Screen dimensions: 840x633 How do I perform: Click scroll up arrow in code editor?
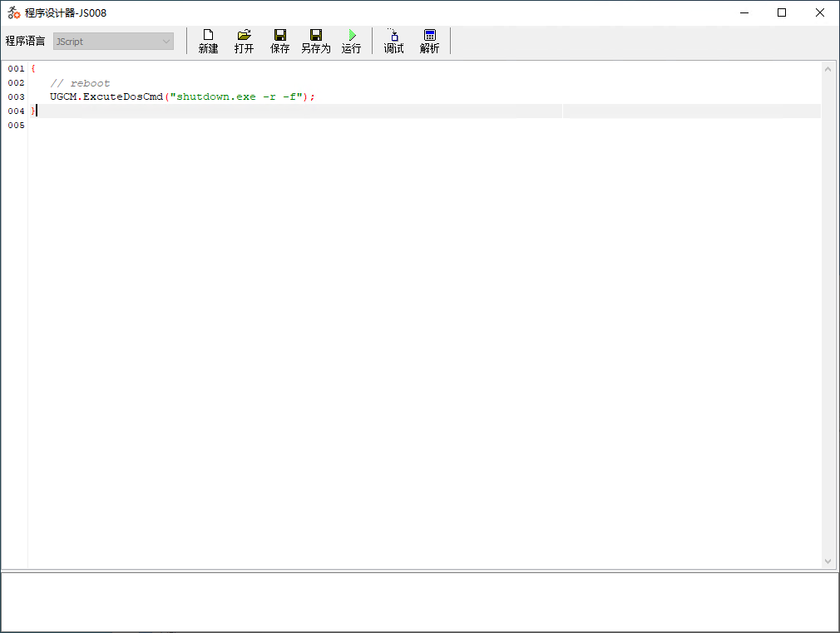[x=828, y=69]
